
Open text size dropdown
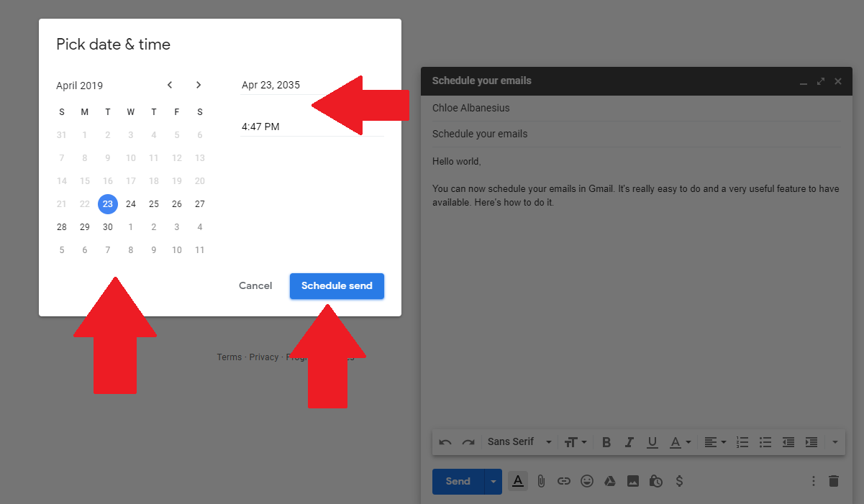(x=576, y=442)
